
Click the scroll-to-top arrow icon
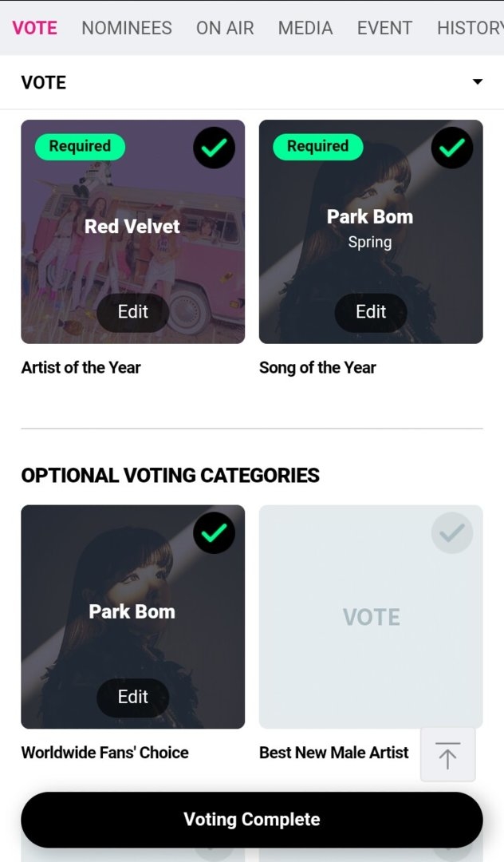click(x=447, y=755)
